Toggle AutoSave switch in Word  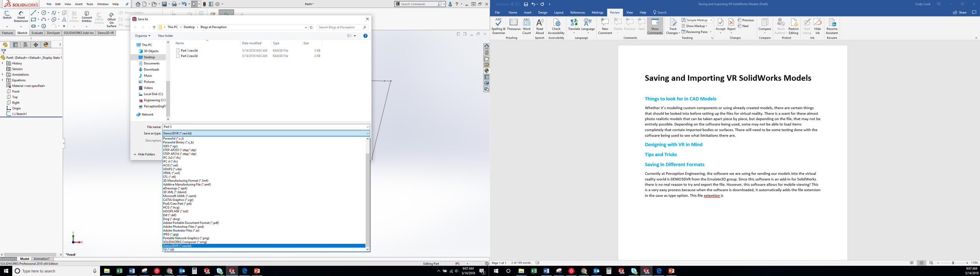pyautogui.click(x=515, y=4)
